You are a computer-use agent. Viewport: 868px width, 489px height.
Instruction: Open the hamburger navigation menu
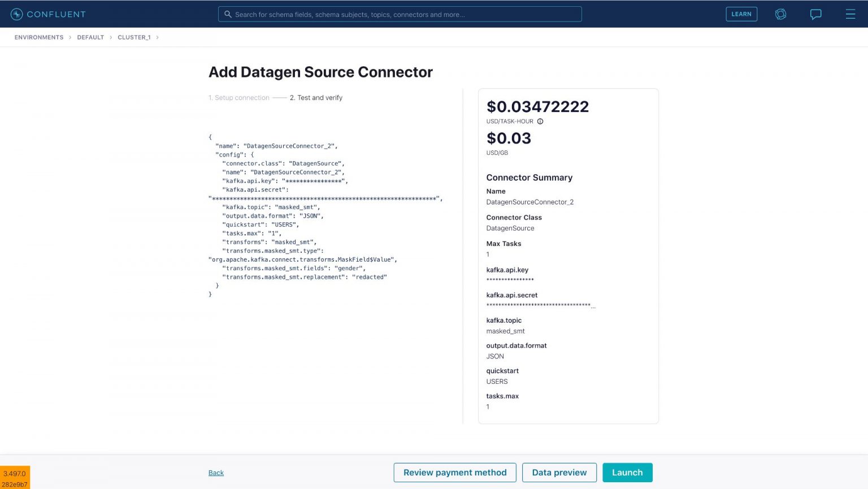[x=850, y=14]
